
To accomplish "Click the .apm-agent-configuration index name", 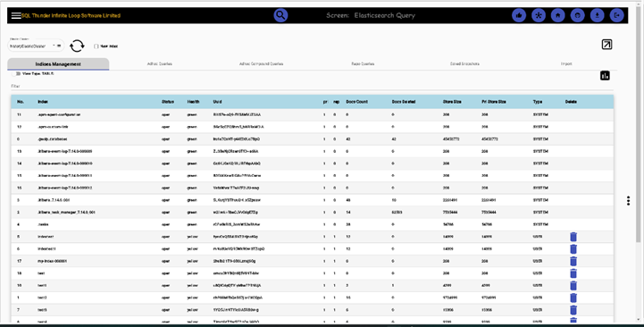I will [59, 114].
